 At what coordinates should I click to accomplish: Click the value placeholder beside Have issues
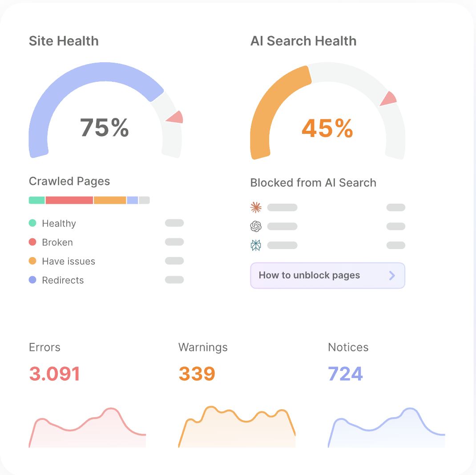coord(174,261)
